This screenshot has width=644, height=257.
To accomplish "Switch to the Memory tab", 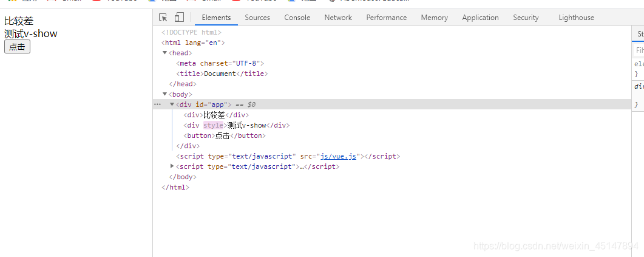I will [435, 17].
